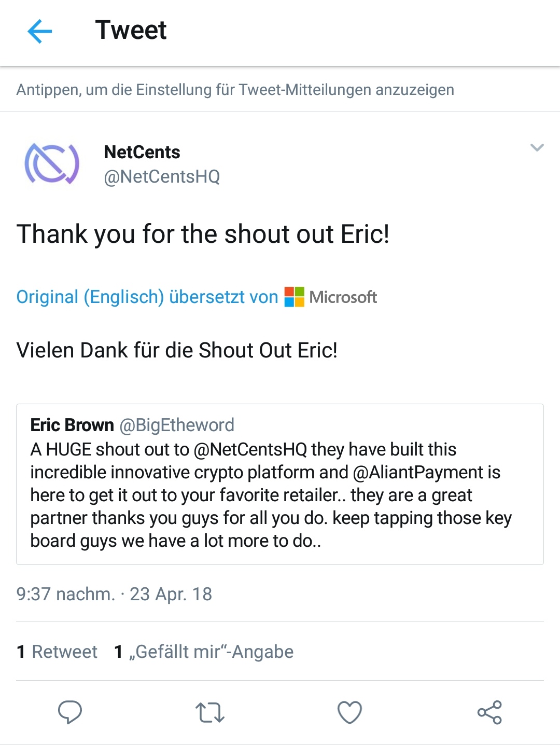Open the reply icon on the tweet
560x745 pixels.
70,712
